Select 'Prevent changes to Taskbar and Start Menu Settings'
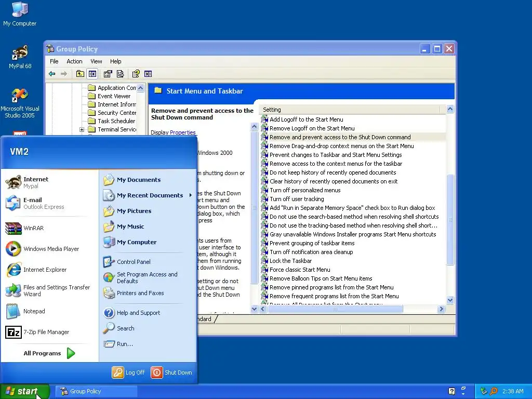The width and height of the screenshot is (532, 399). click(x=331, y=155)
